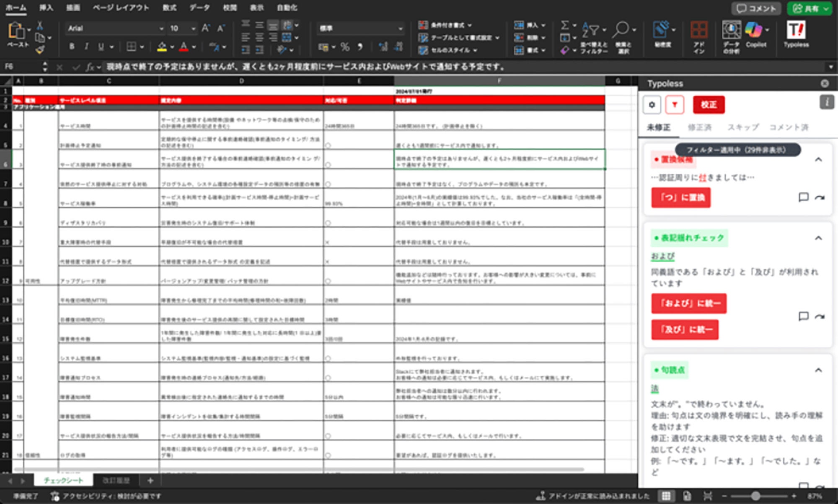
Task: Switch to the データ ribbon tab
Action: tap(200, 8)
